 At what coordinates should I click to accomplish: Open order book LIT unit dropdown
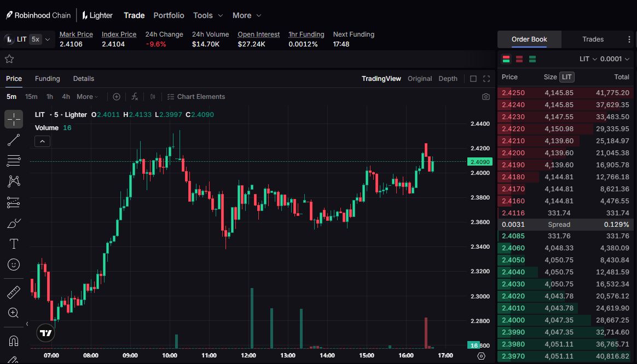pyautogui.click(x=588, y=59)
